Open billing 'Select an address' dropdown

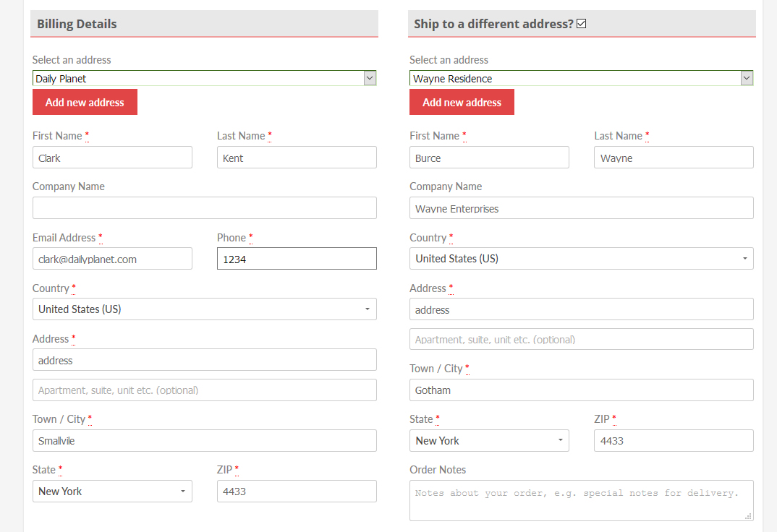(x=204, y=79)
